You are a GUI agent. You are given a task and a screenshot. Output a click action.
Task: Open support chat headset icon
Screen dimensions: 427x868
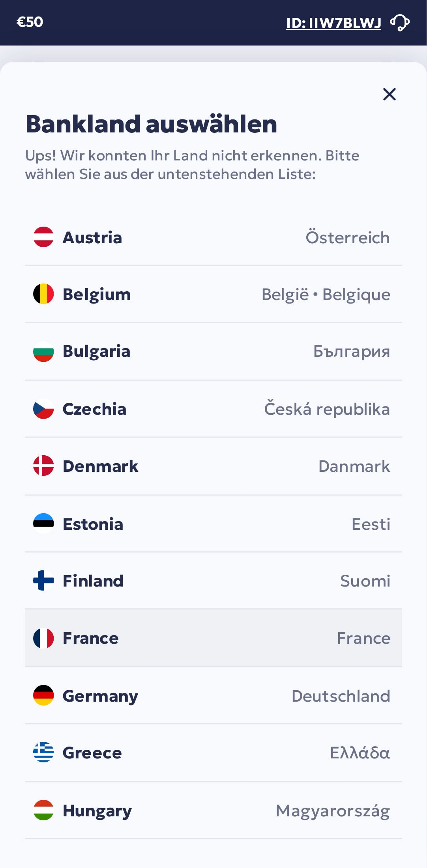400,22
